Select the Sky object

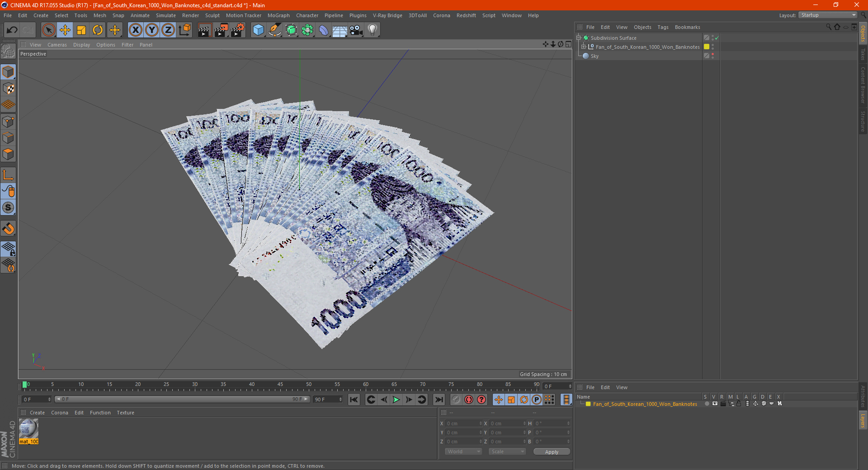[594, 56]
